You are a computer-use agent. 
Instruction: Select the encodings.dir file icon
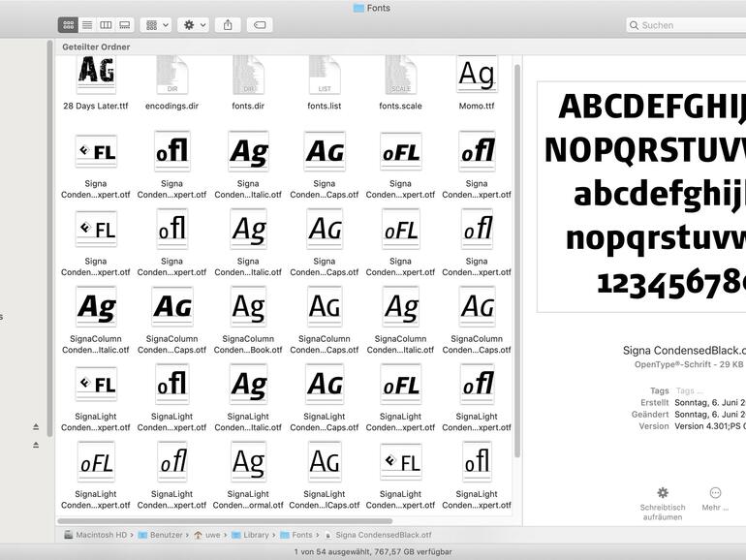tap(171, 74)
